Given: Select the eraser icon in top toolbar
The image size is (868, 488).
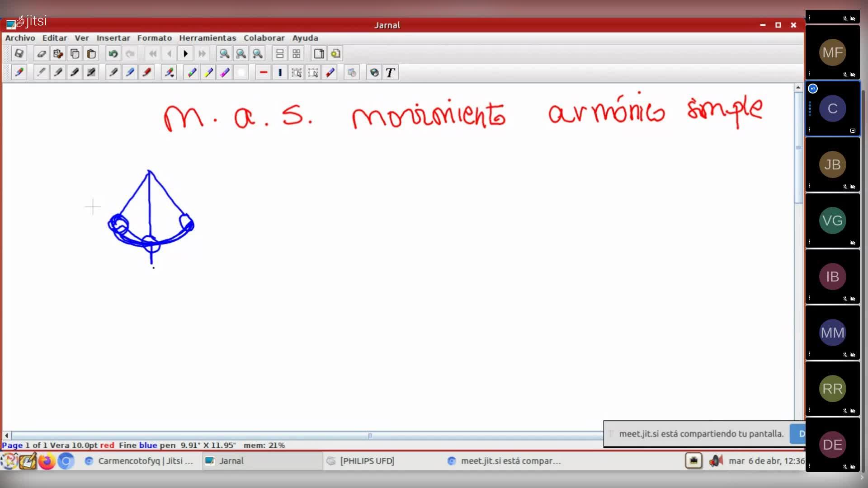Looking at the screenshot, I should coord(41,54).
